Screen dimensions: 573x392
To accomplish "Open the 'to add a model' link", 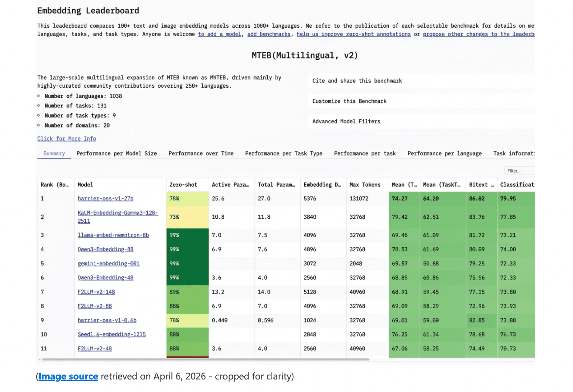I will click(219, 34).
